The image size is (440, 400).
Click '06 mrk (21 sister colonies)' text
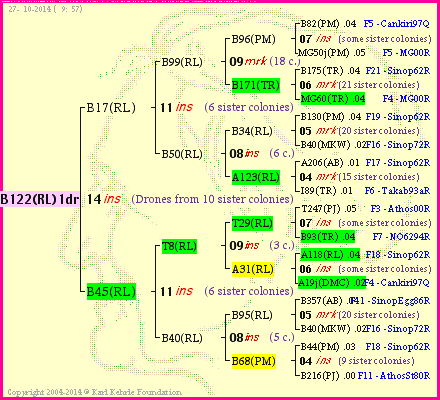(x=359, y=85)
